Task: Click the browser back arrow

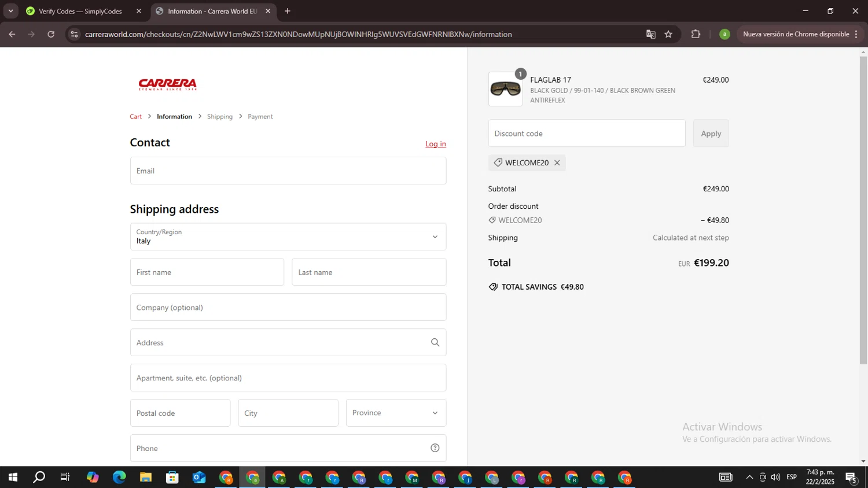Action: (x=12, y=34)
